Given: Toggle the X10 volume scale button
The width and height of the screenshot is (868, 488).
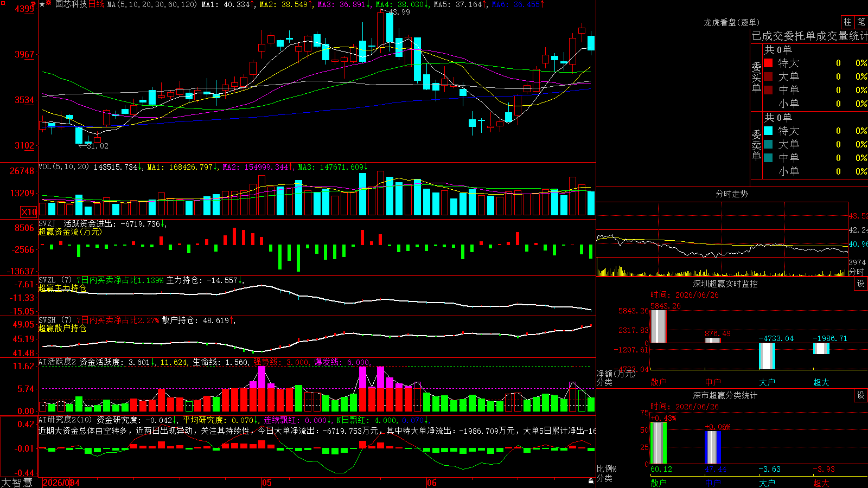Looking at the screenshot, I should (x=29, y=212).
